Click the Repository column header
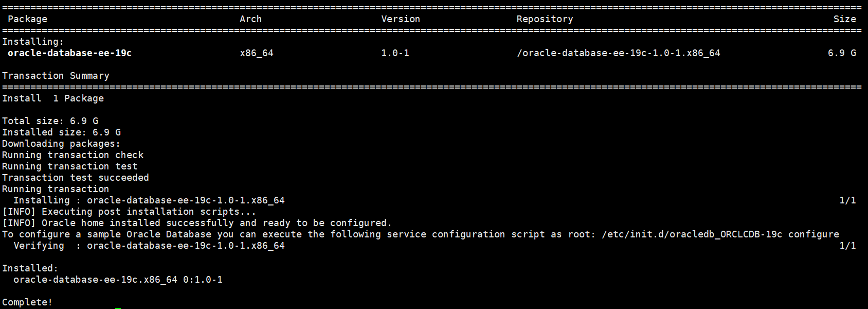The height and width of the screenshot is (309, 868). 545,19
